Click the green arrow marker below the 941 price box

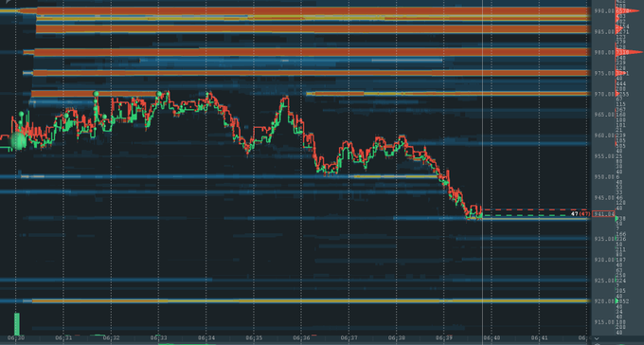pyautogui.click(x=617, y=219)
